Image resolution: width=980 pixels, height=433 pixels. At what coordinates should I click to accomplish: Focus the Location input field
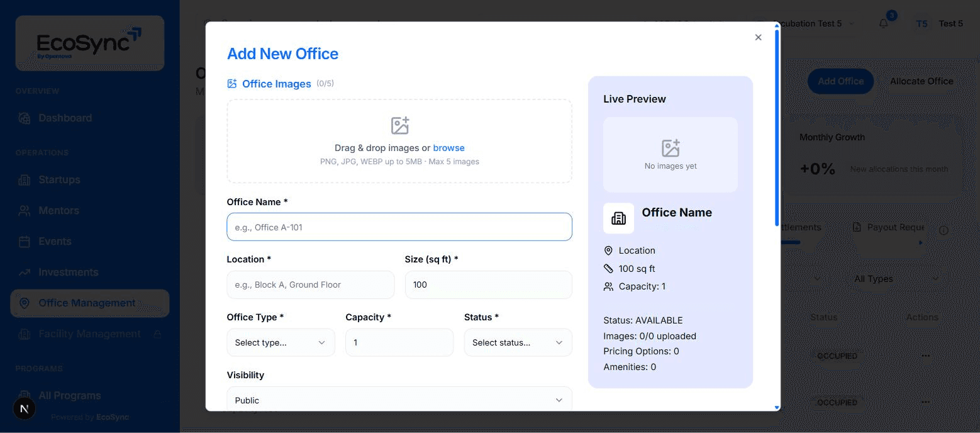(x=311, y=284)
